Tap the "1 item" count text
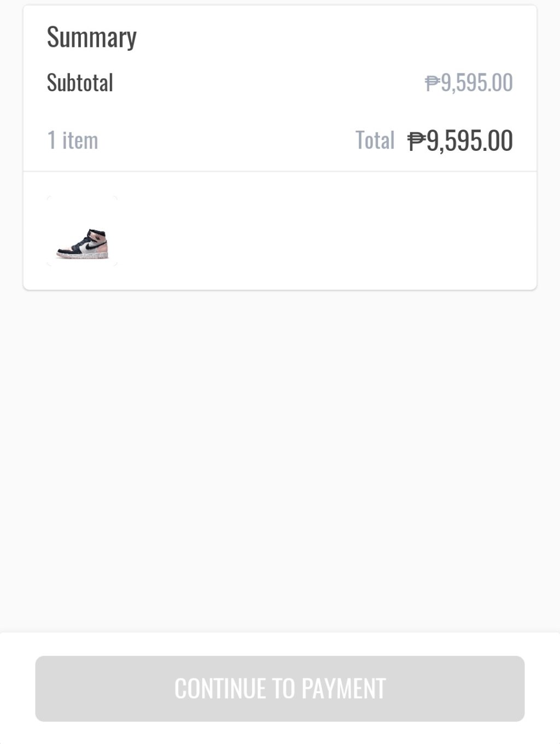This screenshot has height=744, width=560. coord(72,140)
